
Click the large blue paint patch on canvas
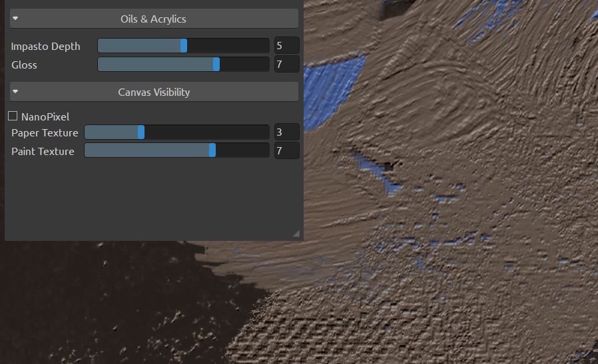click(x=333, y=80)
